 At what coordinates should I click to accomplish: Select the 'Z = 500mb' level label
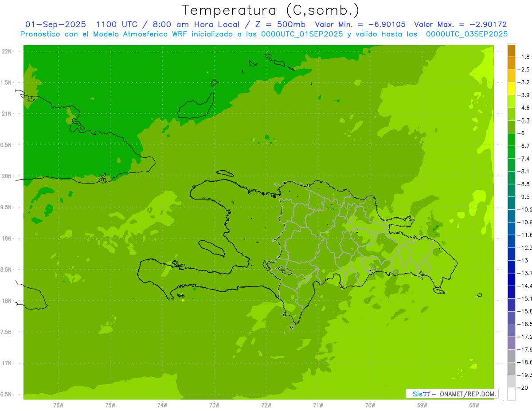(x=279, y=24)
